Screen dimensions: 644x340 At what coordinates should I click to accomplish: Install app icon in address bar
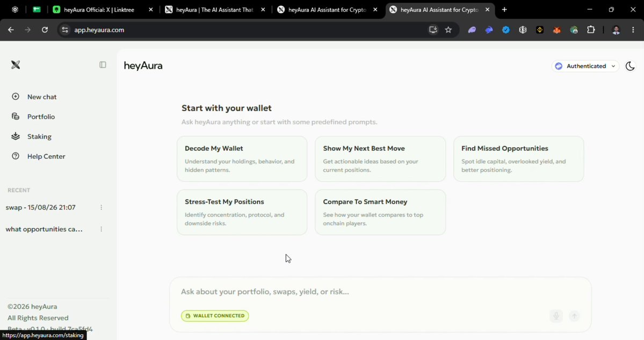coord(433,30)
